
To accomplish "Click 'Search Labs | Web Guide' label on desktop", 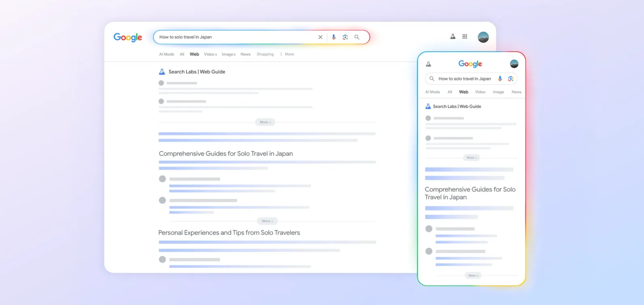I will pyautogui.click(x=197, y=72).
